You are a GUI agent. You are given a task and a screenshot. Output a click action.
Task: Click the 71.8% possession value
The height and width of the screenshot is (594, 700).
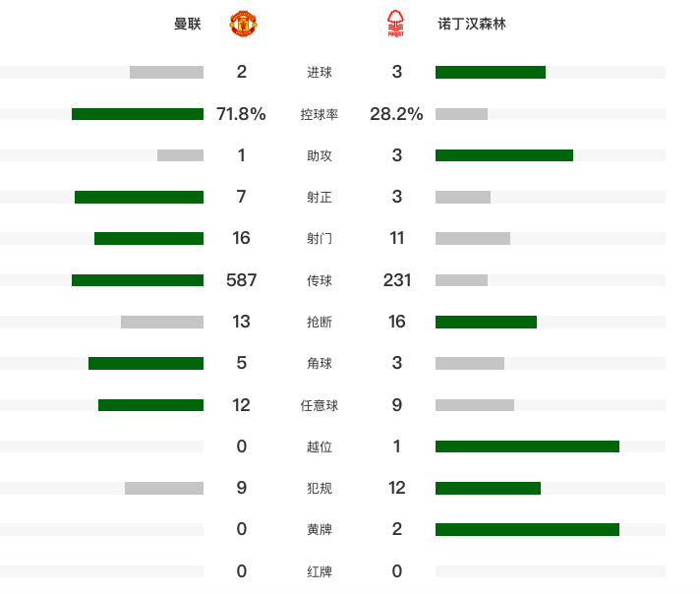coord(241,114)
